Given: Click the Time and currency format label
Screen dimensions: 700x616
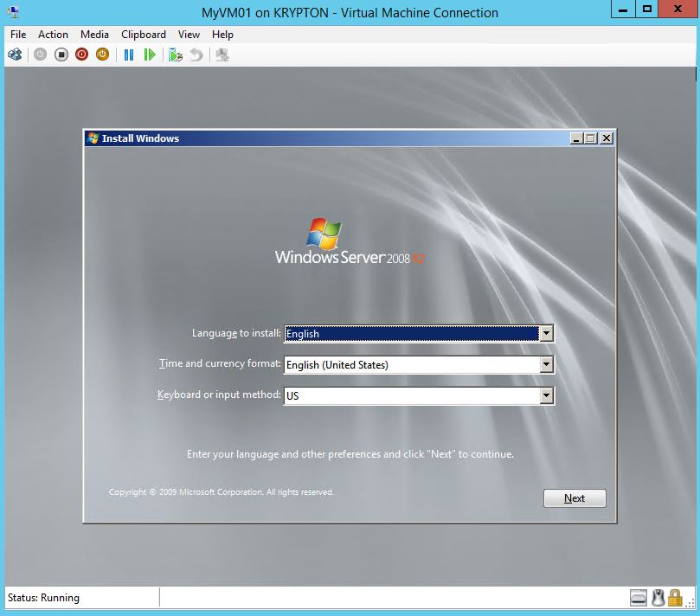Looking at the screenshot, I should [220, 363].
